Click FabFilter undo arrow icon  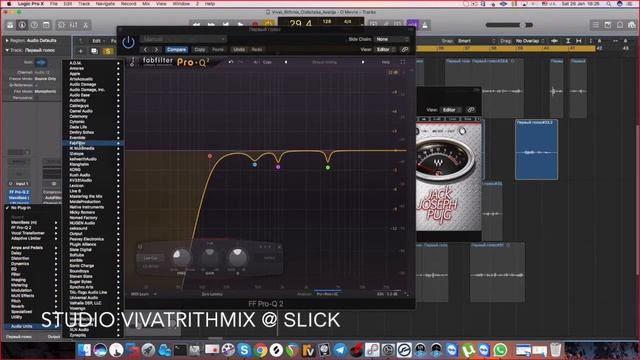click(x=231, y=62)
